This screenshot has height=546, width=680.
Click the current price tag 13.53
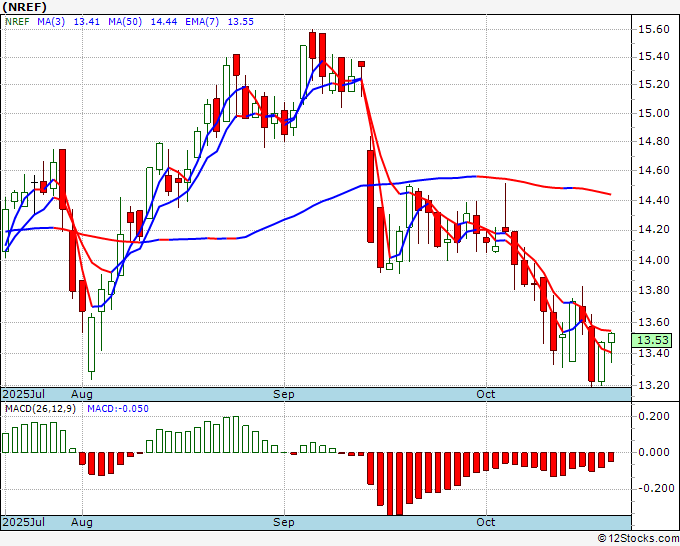click(652, 340)
